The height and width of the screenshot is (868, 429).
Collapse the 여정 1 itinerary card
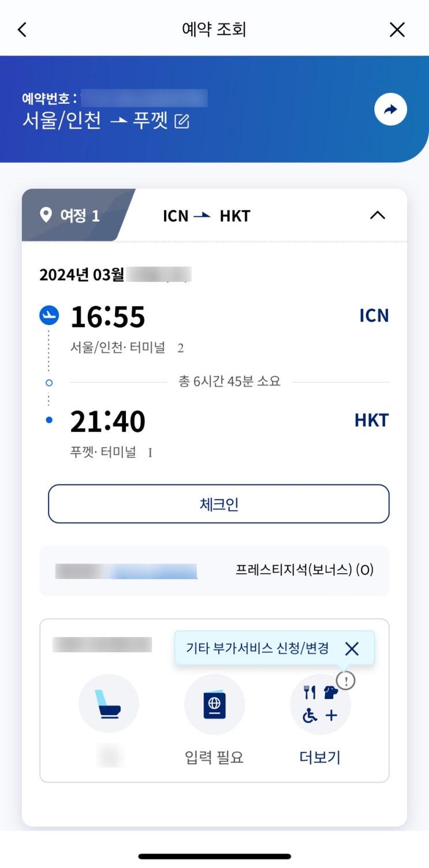point(377,216)
